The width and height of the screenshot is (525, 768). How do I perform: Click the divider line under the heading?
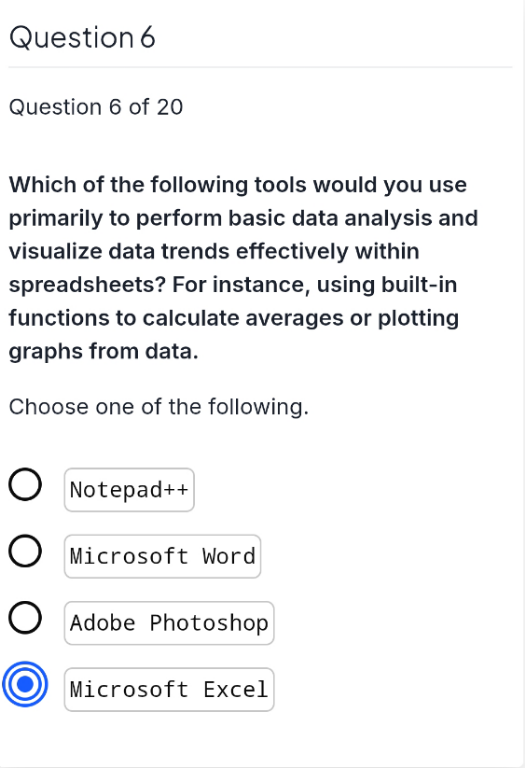pos(261,67)
